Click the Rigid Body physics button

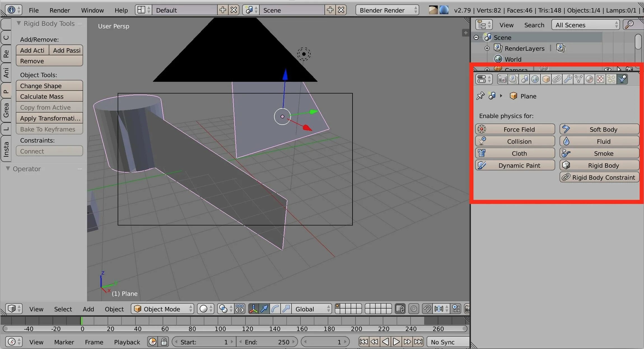[599, 165]
